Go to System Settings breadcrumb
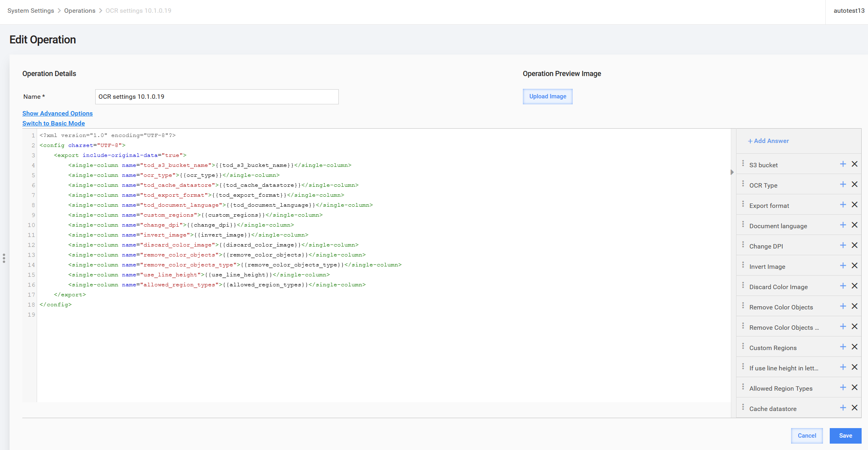Viewport: 868px width, 450px height. tap(31, 11)
